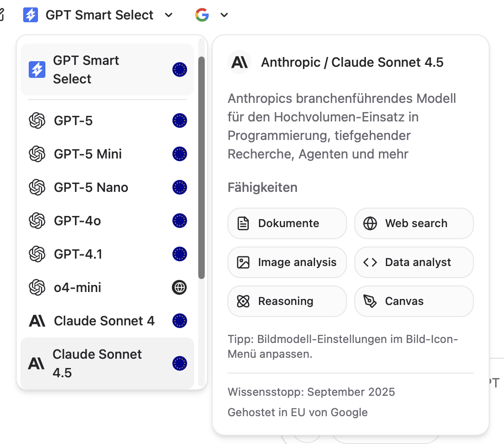The image size is (504, 444).
Task: Pick the GPT-4.1 model
Action: (107, 254)
